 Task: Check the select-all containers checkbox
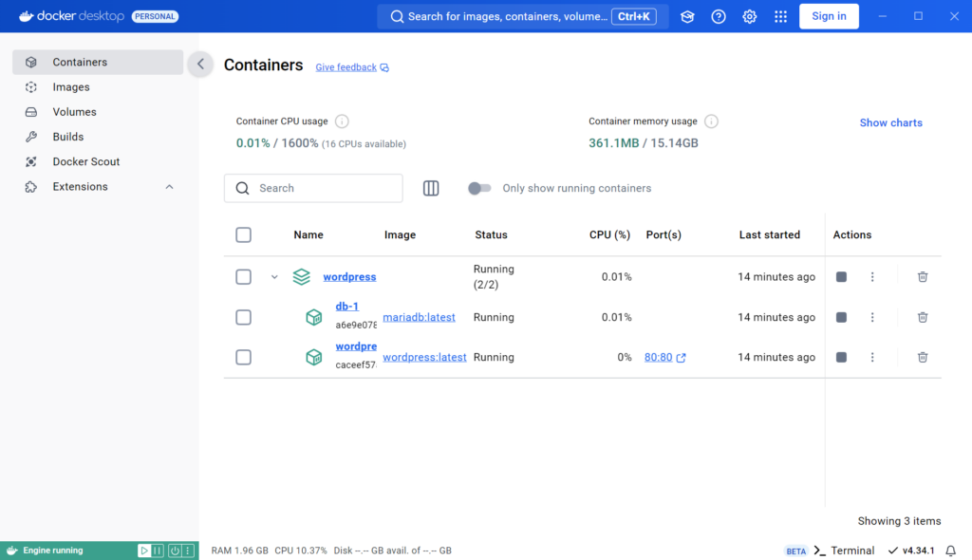click(243, 235)
